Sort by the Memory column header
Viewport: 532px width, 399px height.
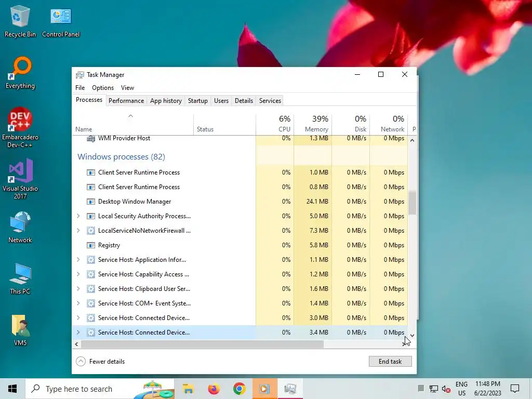[x=313, y=124]
